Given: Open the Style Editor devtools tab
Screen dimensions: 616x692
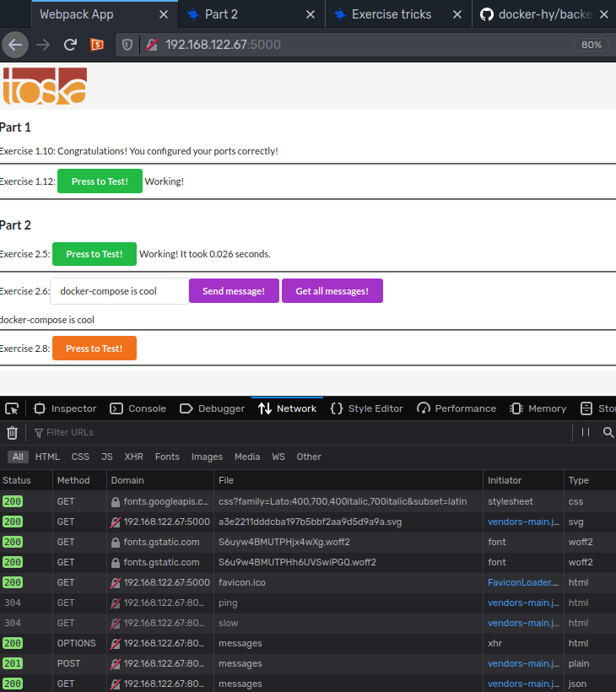Looking at the screenshot, I should 366,408.
